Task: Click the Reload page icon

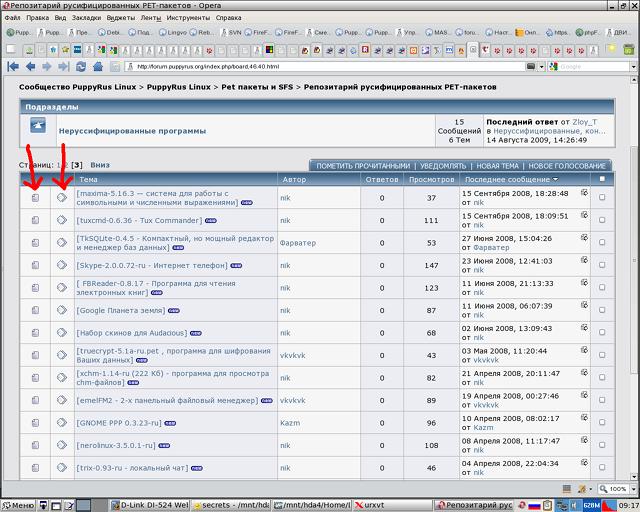Action: pos(80,66)
